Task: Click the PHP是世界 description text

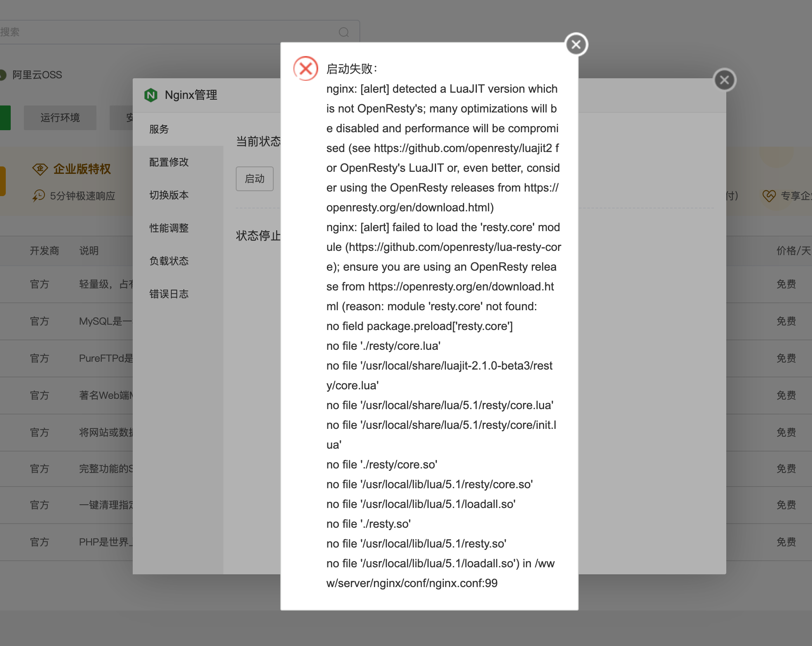Action: [106, 542]
